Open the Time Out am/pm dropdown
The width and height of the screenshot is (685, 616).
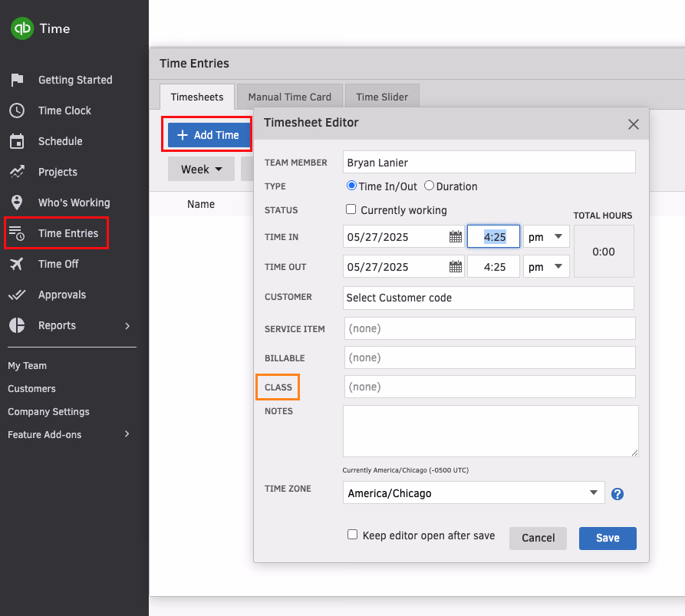pyautogui.click(x=546, y=266)
